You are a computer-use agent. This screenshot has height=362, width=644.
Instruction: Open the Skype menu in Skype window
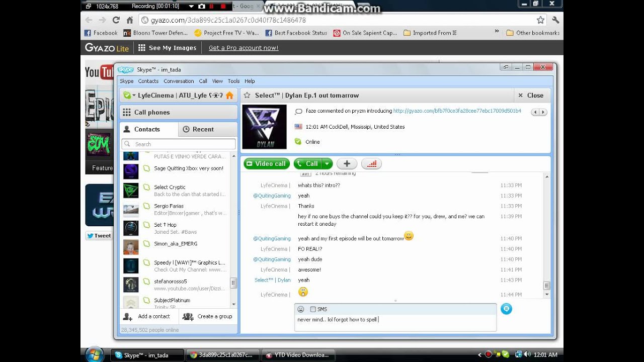tap(126, 81)
